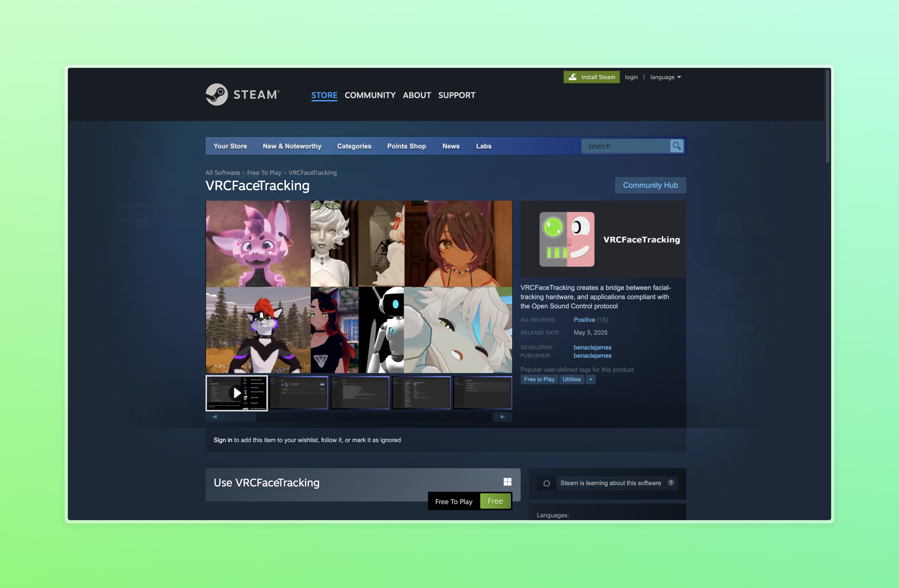Image resolution: width=899 pixels, height=588 pixels.
Task: Open the ABOUT tab
Action: point(417,95)
